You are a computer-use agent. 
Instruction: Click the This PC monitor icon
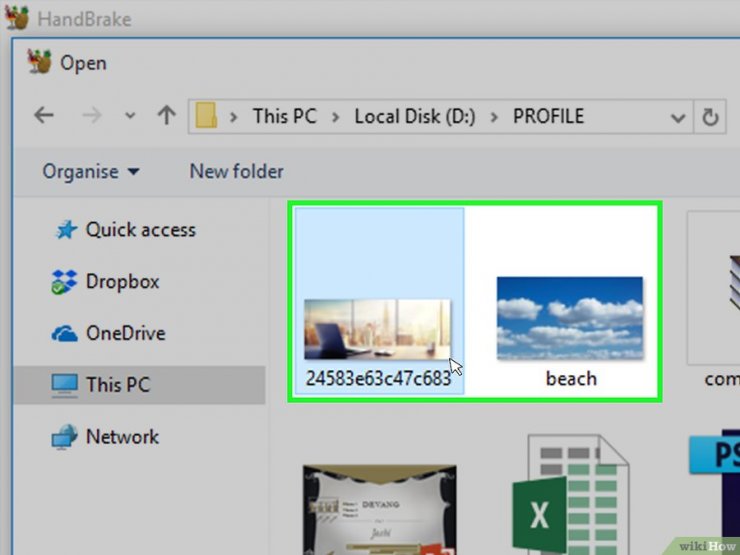point(64,386)
